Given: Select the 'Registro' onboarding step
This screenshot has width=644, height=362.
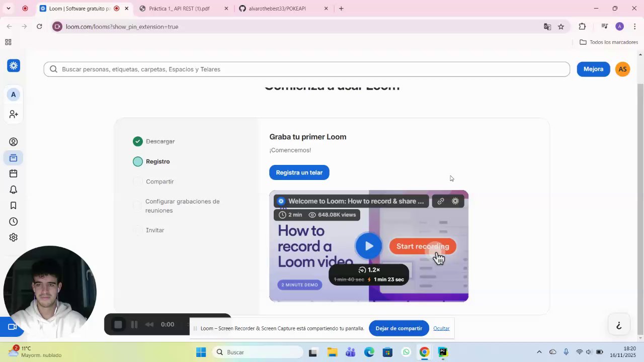Looking at the screenshot, I should pyautogui.click(x=151, y=161).
